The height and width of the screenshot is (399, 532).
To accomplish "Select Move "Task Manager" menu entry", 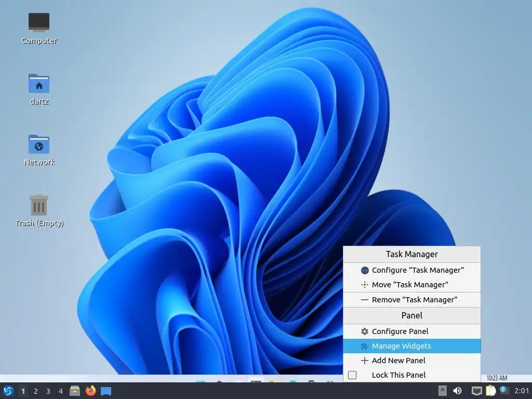I will (x=412, y=285).
